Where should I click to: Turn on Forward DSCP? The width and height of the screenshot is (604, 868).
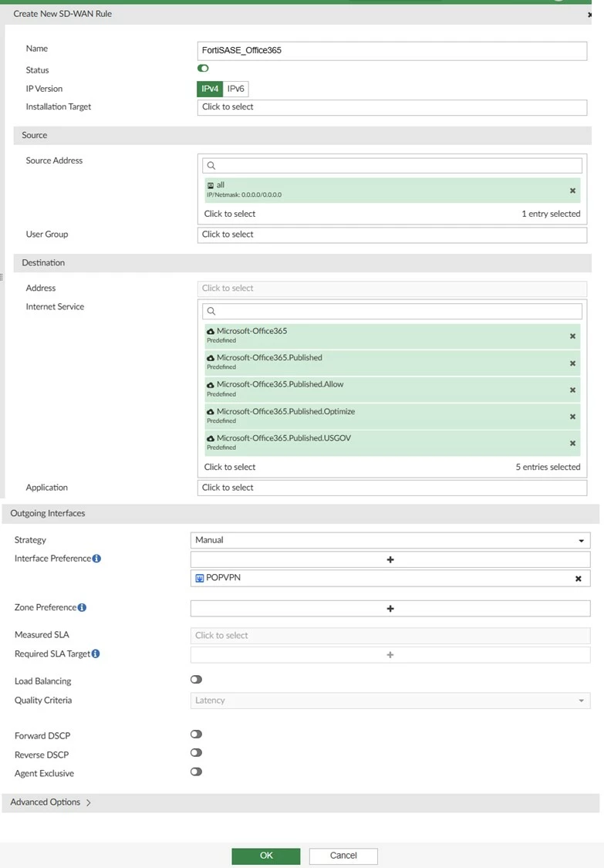(196, 734)
